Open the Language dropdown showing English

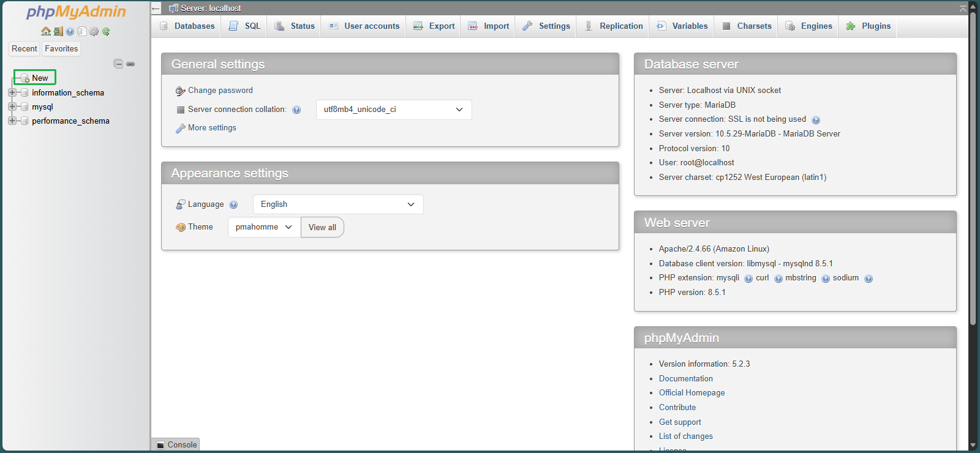pos(338,204)
